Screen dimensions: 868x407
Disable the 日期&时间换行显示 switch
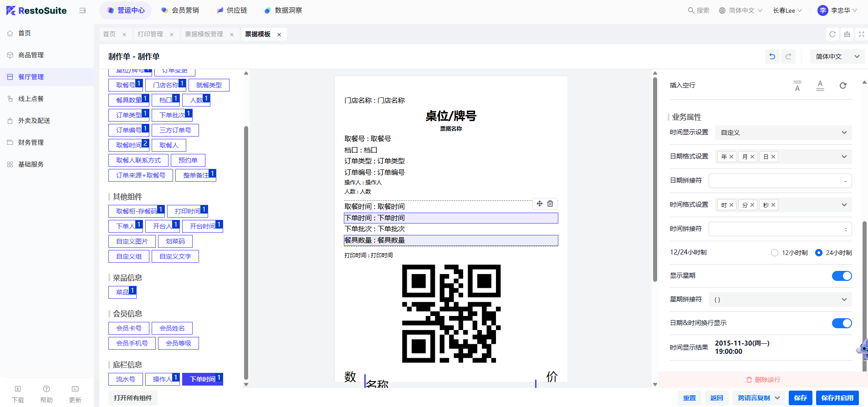coord(842,323)
